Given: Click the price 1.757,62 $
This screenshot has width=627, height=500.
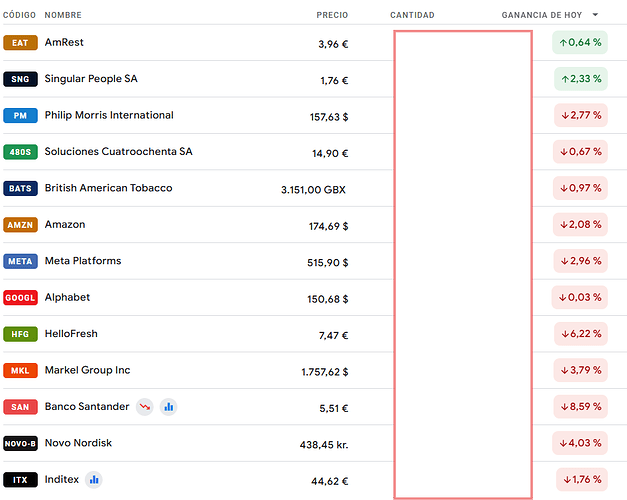Looking at the screenshot, I should [x=325, y=372].
